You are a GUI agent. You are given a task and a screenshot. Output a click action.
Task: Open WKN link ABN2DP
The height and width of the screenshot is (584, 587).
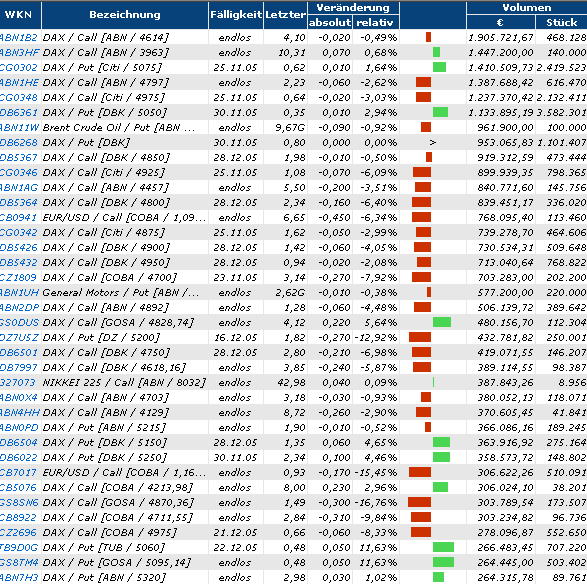coord(19,307)
